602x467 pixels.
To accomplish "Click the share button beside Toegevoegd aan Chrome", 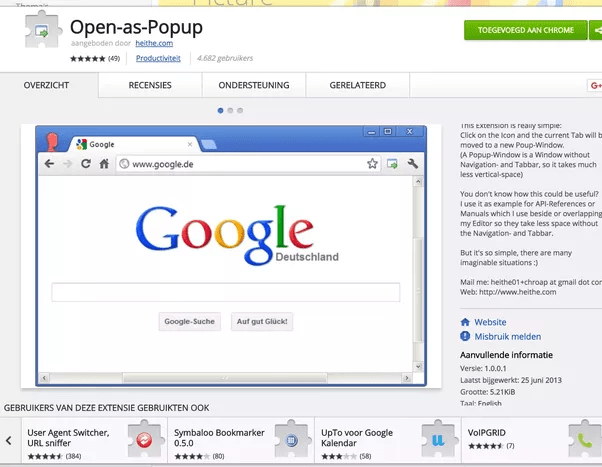I will (596, 30).
